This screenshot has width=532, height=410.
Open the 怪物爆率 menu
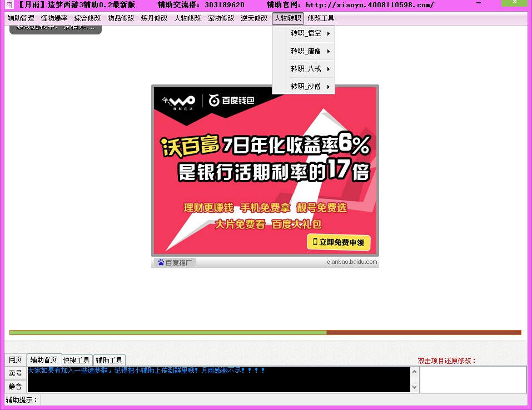click(x=54, y=18)
